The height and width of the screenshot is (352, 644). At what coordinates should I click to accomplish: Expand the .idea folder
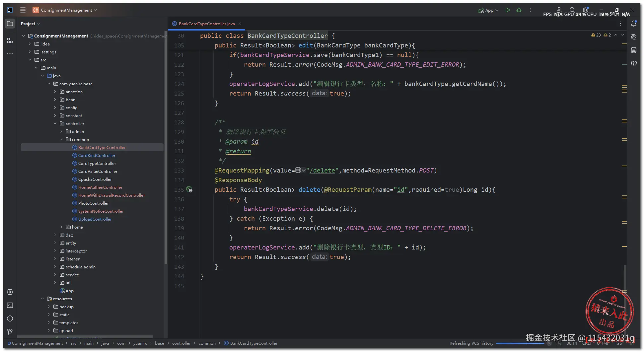pos(30,44)
